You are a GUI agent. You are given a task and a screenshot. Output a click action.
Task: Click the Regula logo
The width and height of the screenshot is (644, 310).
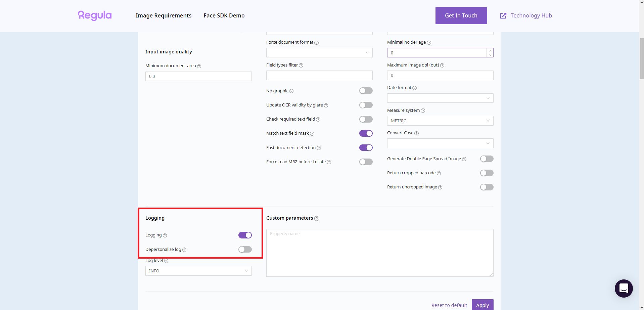95,15
